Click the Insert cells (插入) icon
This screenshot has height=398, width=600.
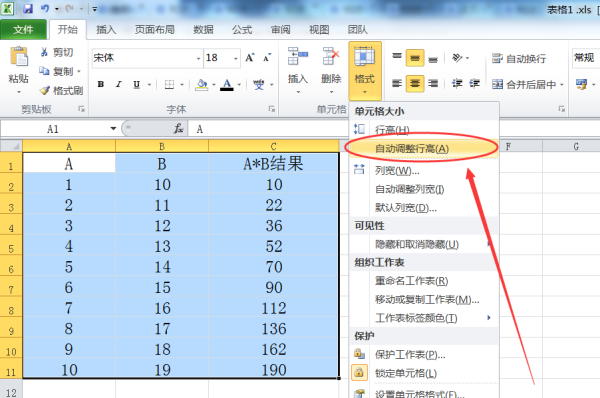coord(298,56)
